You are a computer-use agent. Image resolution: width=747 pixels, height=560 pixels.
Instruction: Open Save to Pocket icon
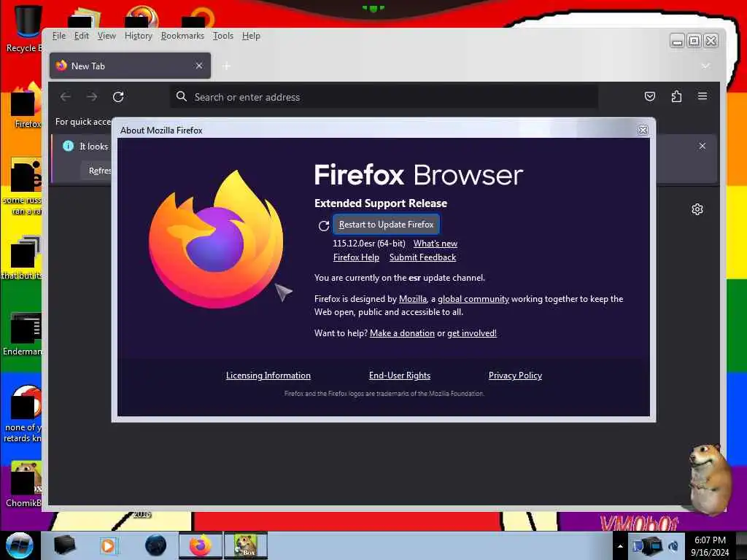[x=650, y=97]
